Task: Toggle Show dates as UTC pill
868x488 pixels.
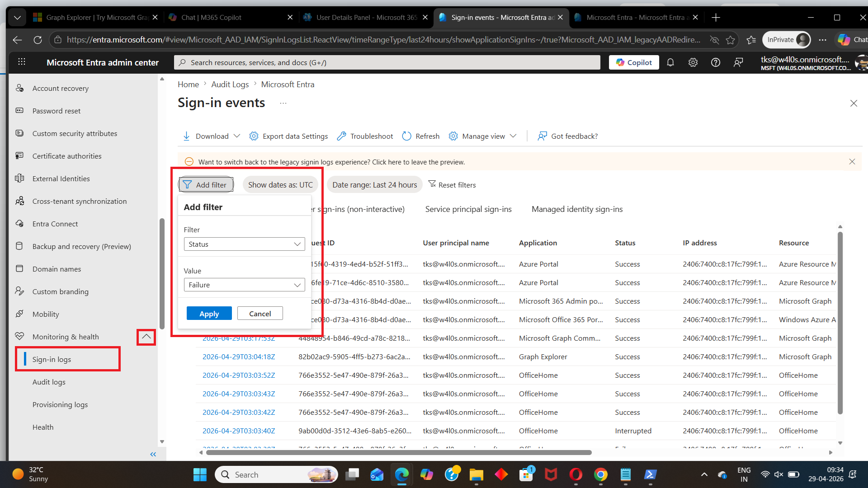Action: [x=280, y=185]
